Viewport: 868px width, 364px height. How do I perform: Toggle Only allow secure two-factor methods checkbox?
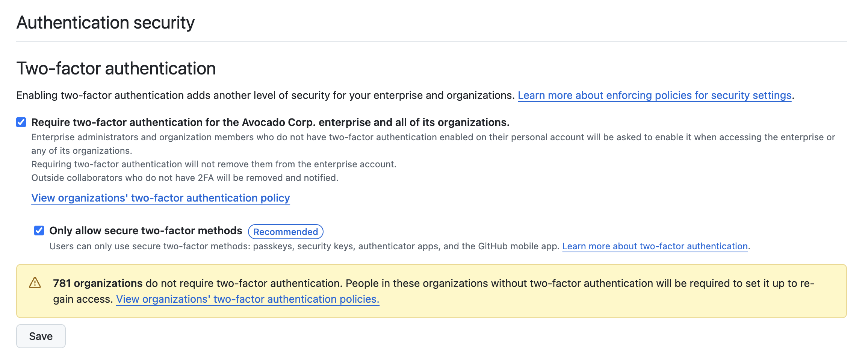[x=39, y=231]
